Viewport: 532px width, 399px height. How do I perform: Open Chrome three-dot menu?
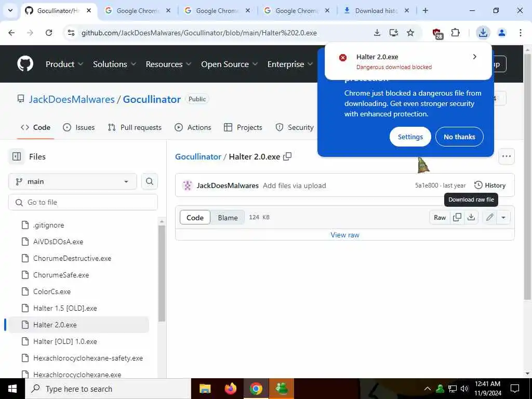click(x=521, y=33)
